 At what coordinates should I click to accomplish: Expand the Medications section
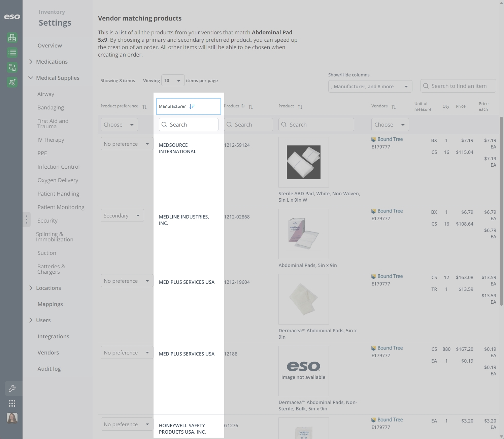coord(52,62)
